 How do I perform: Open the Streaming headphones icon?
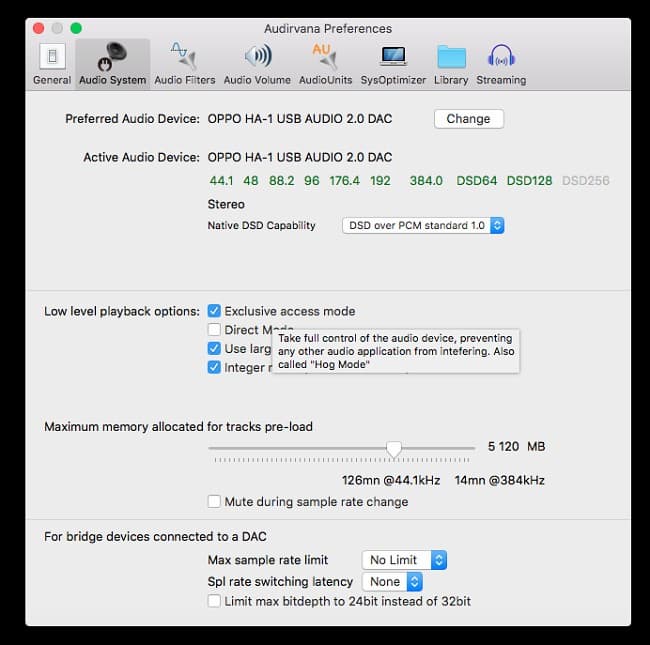coord(501,56)
